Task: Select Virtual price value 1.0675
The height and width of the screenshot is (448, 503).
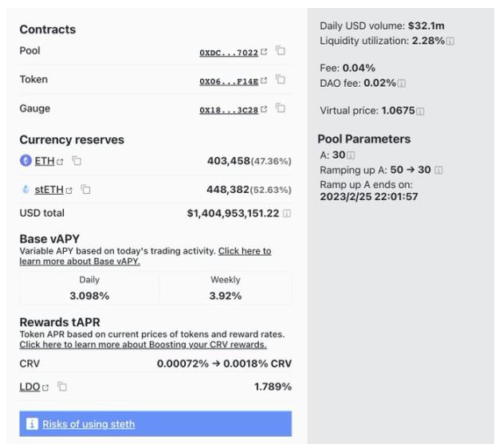Action: point(398,111)
